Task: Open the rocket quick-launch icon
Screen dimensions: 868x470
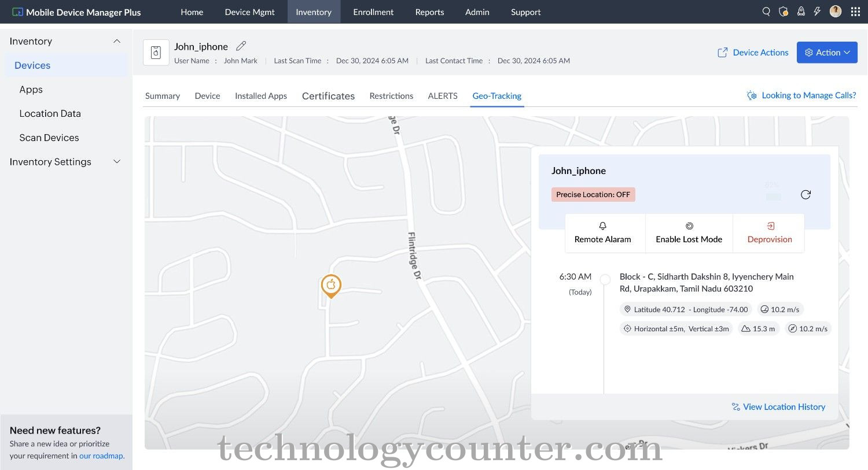Action: tap(801, 12)
